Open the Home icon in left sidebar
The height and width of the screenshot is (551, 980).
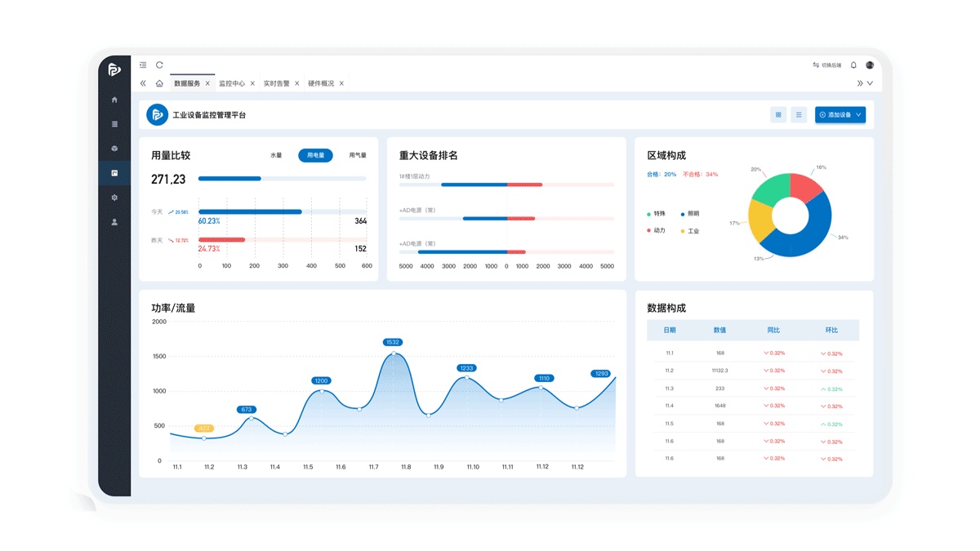click(114, 100)
